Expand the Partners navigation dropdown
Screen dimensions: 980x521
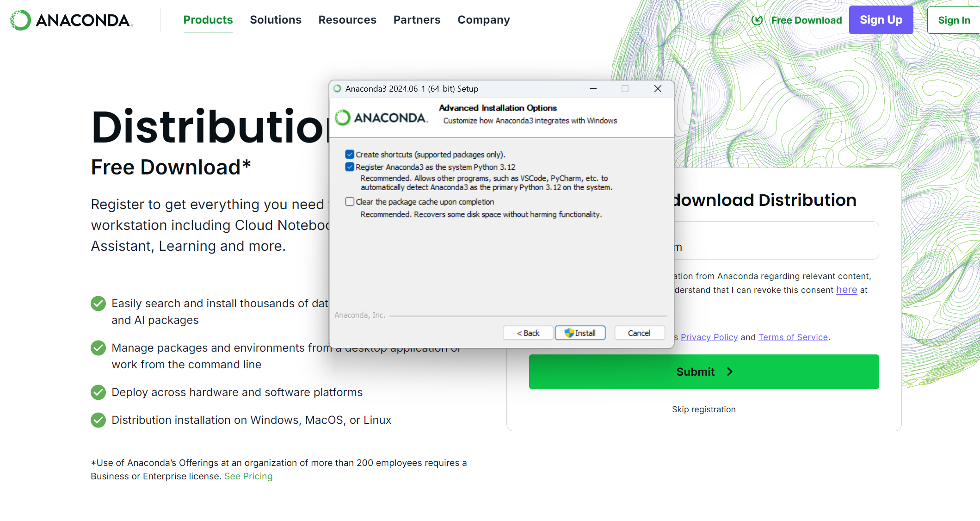click(x=417, y=20)
